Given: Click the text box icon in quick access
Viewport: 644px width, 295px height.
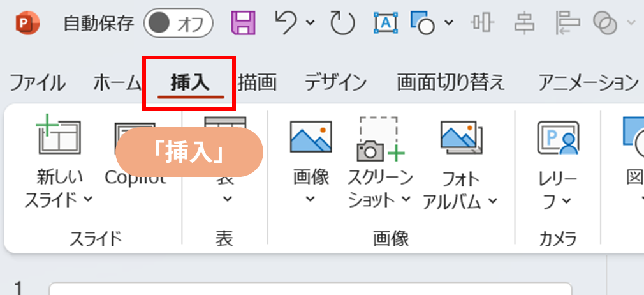Looking at the screenshot, I should tap(385, 24).
